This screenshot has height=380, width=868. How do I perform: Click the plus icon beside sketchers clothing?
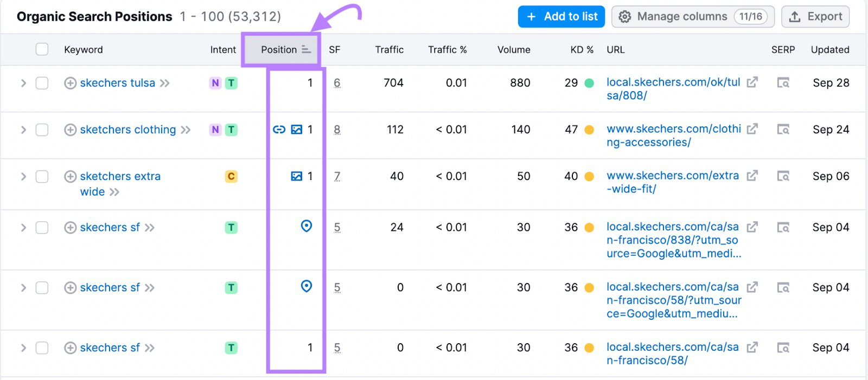tap(70, 130)
